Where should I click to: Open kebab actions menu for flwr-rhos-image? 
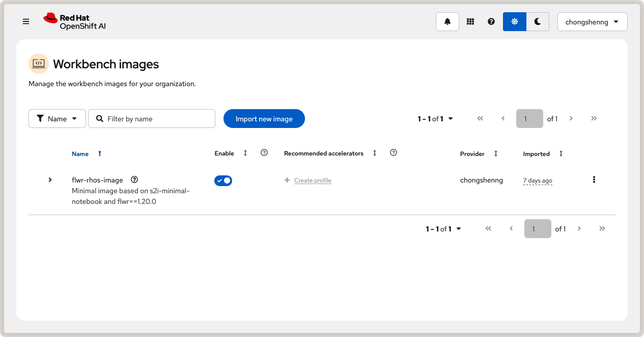click(594, 179)
